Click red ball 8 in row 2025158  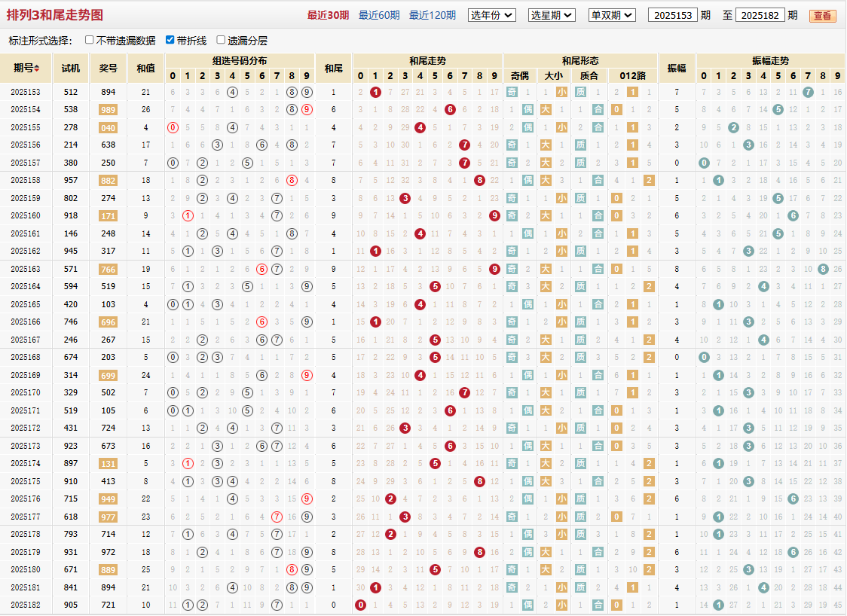point(480,180)
